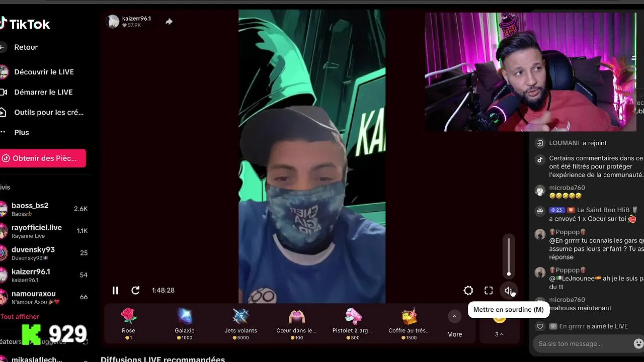
Task: Open stream settings gear icon
Action: (x=468, y=290)
